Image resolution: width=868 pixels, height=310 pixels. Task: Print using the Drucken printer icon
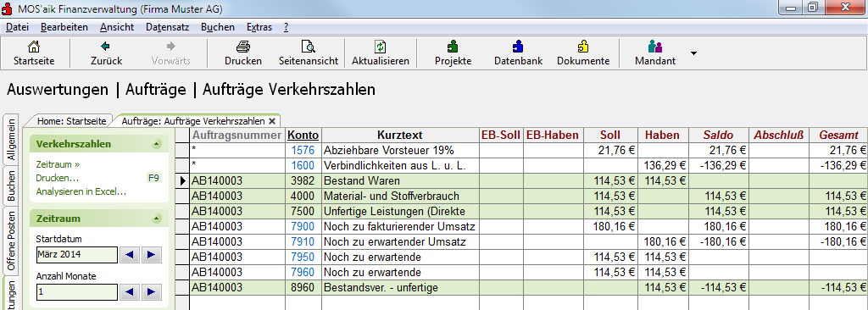pos(243,47)
